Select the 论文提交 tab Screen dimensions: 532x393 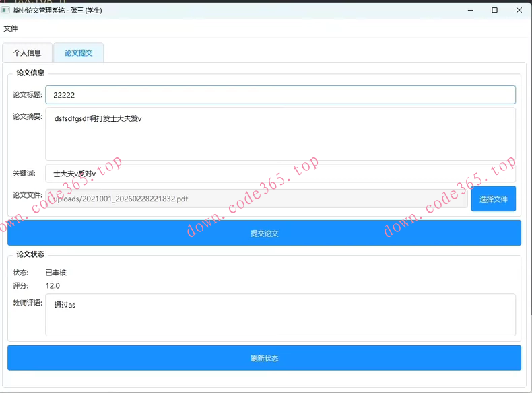(x=78, y=53)
